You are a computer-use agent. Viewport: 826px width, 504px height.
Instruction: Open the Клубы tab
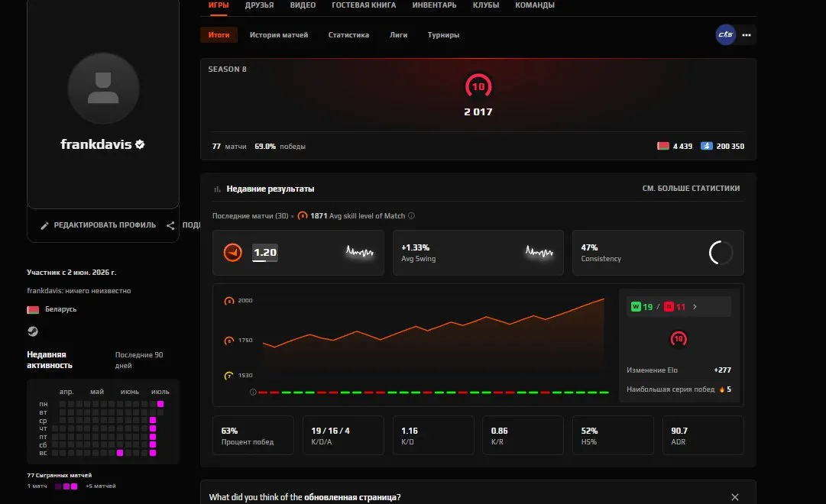point(486,5)
